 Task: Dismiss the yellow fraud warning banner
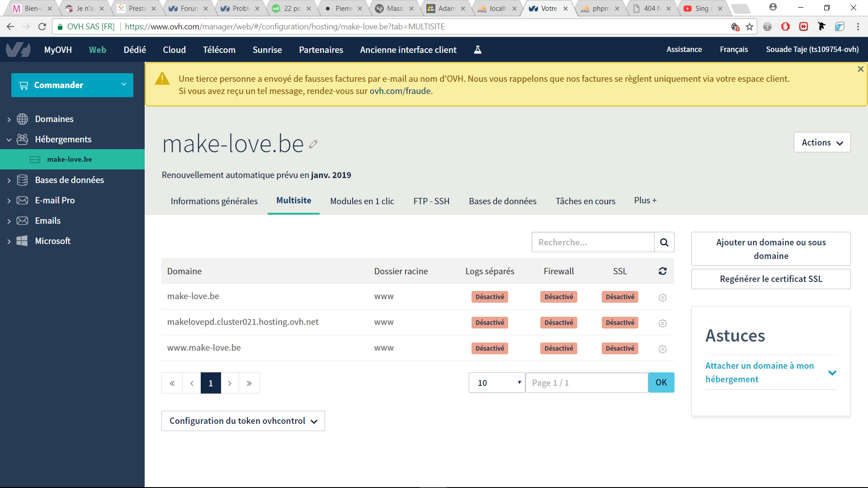tap(860, 69)
